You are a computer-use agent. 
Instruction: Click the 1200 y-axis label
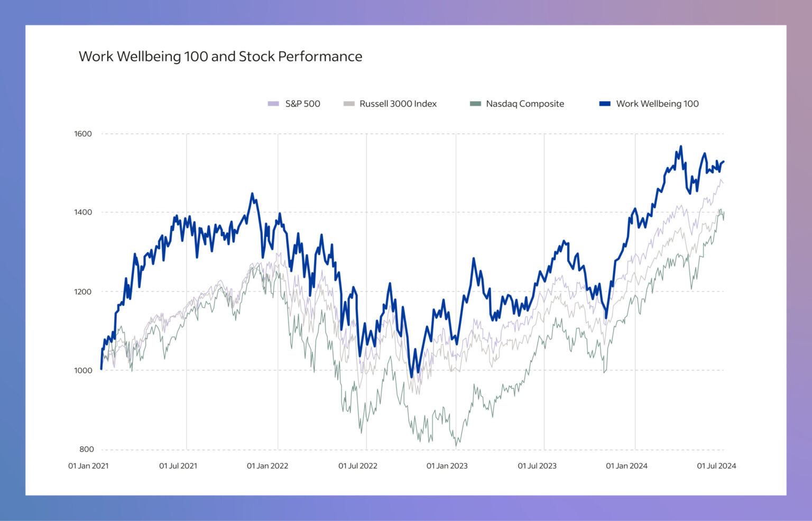point(83,291)
